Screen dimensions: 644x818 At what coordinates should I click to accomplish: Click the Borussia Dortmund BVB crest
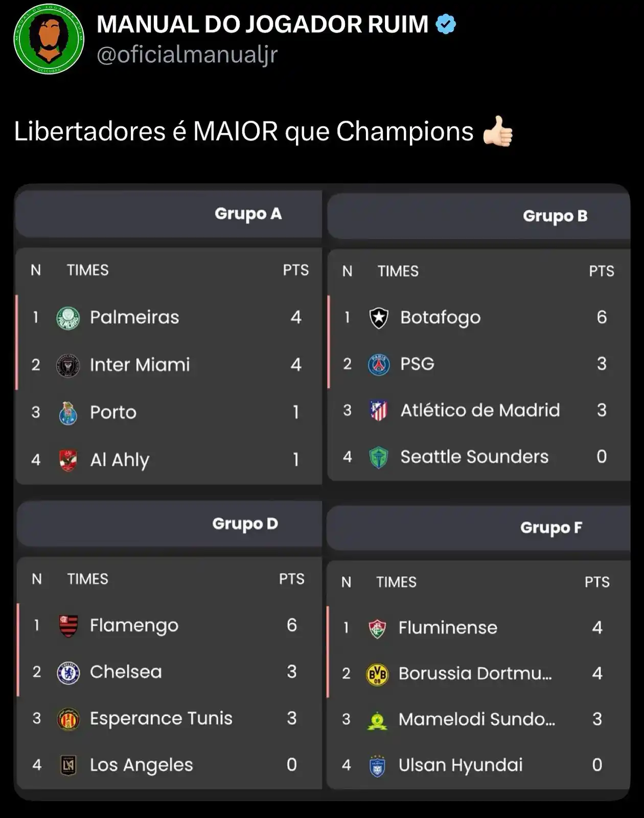coord(377,674)
